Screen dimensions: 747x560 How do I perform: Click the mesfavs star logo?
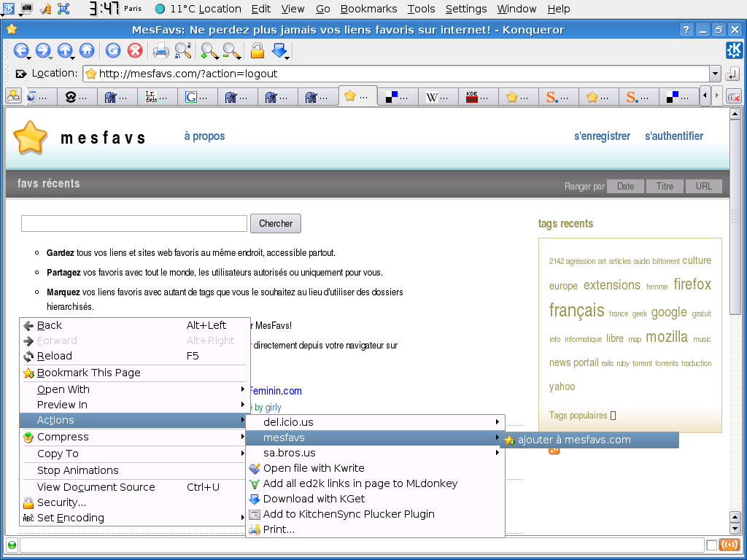30,138
